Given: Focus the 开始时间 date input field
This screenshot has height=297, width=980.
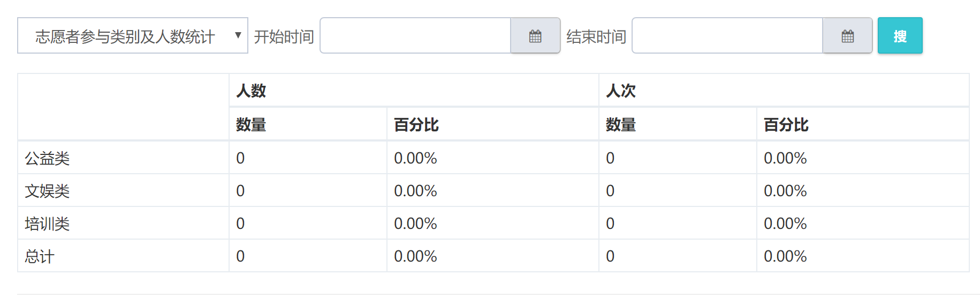Looking at the screenshot, I should pyautogui.click(x=415, y=36).
